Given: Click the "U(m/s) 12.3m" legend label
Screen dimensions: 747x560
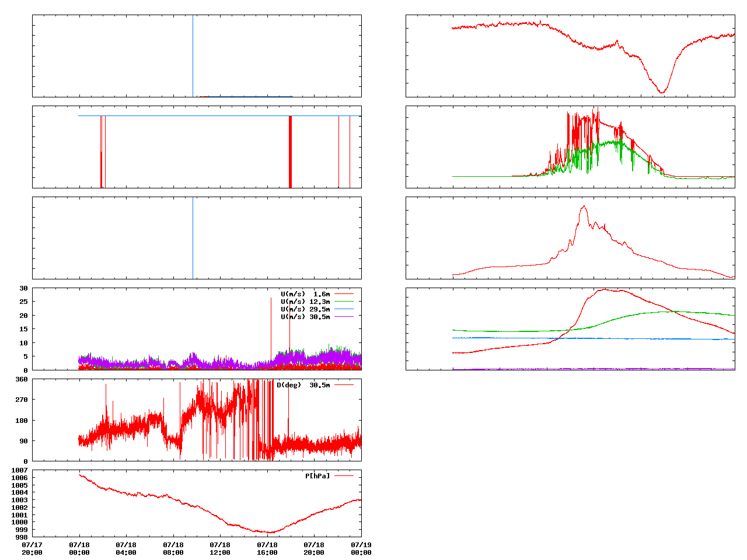Looking at the screenshot, I should click(x=305, y=302).
